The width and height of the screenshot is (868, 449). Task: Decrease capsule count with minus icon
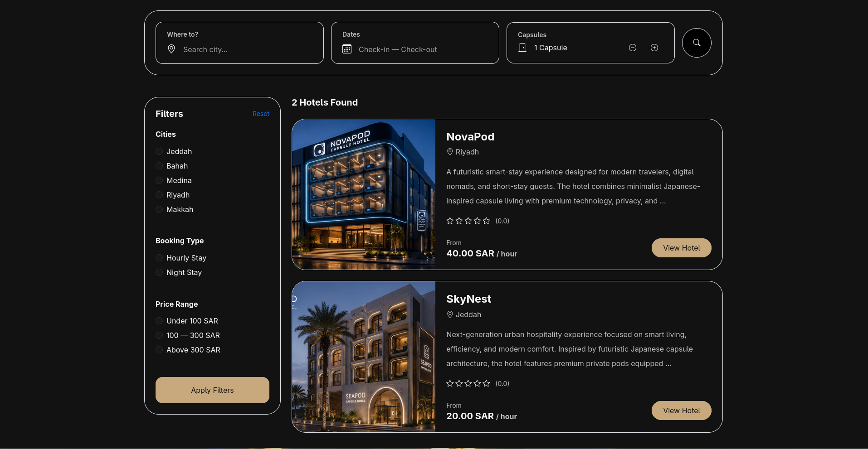pos(633,48)
